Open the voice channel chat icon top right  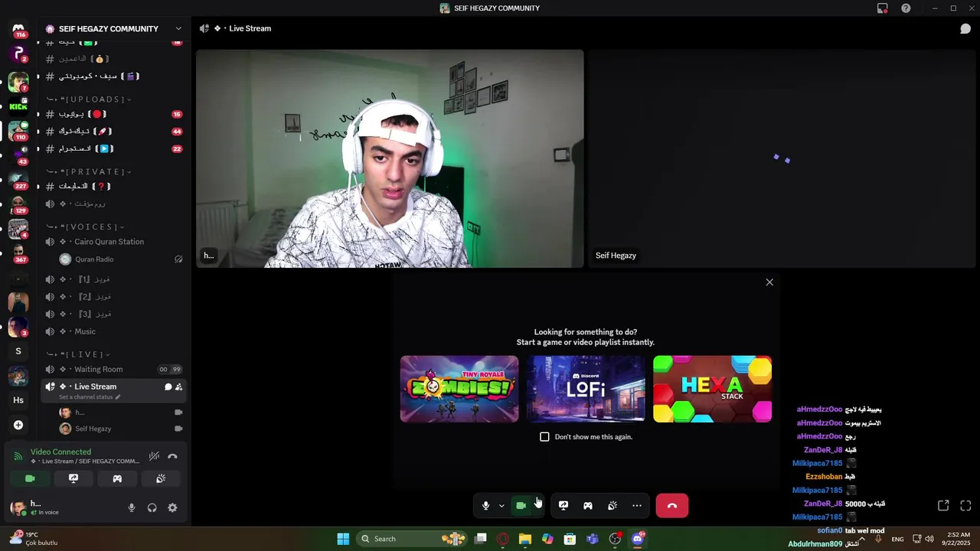965,29
